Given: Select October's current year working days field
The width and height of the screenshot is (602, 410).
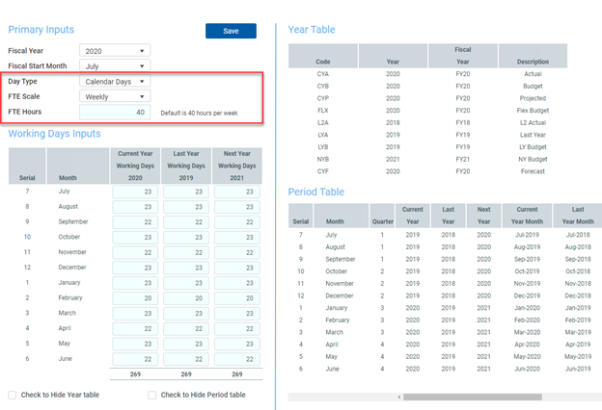Looking at the screenshot, I should tap(133, 237).
